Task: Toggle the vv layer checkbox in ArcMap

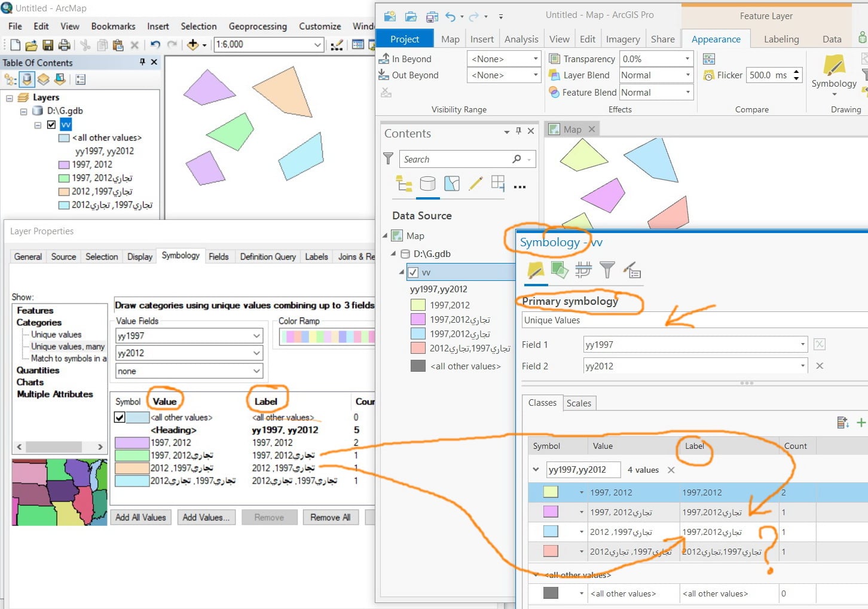Action: click(x=51, y=124)
